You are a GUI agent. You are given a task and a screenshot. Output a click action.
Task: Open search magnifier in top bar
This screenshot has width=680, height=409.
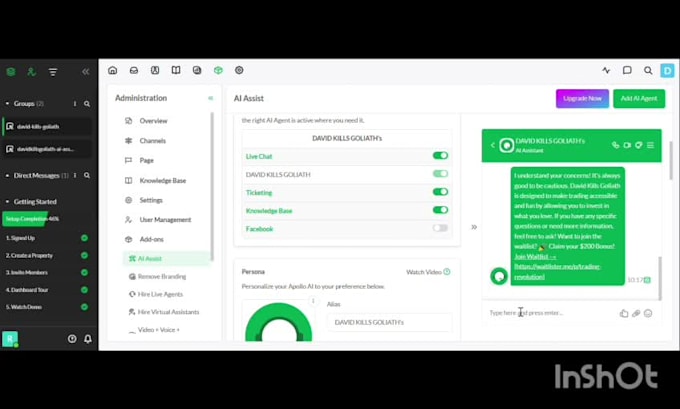click(648, 70)
